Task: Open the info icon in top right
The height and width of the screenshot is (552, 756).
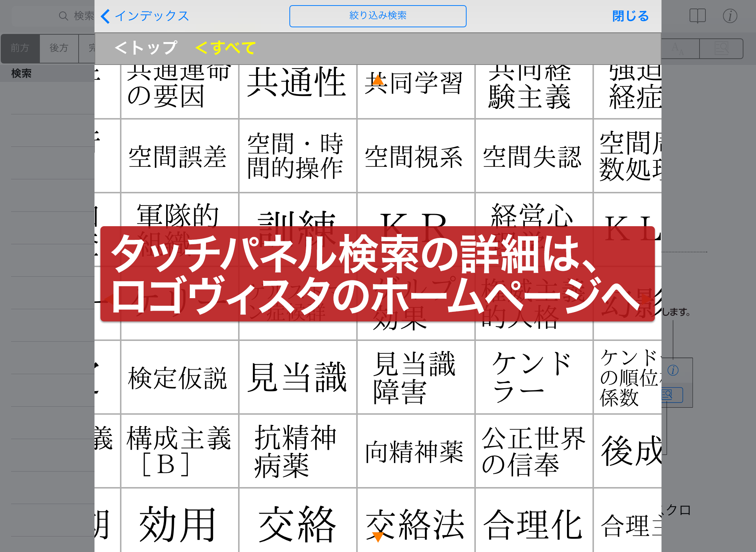Action: click(x=730, y=16)
